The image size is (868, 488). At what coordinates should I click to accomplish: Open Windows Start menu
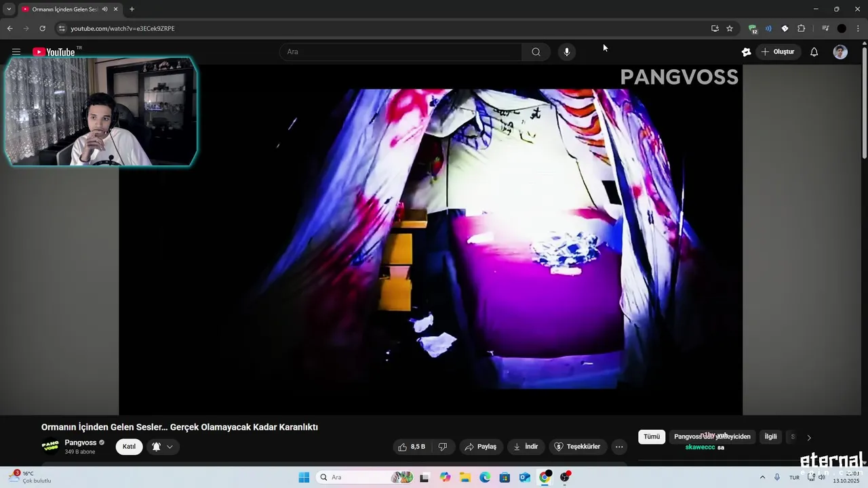pos(304,477)
